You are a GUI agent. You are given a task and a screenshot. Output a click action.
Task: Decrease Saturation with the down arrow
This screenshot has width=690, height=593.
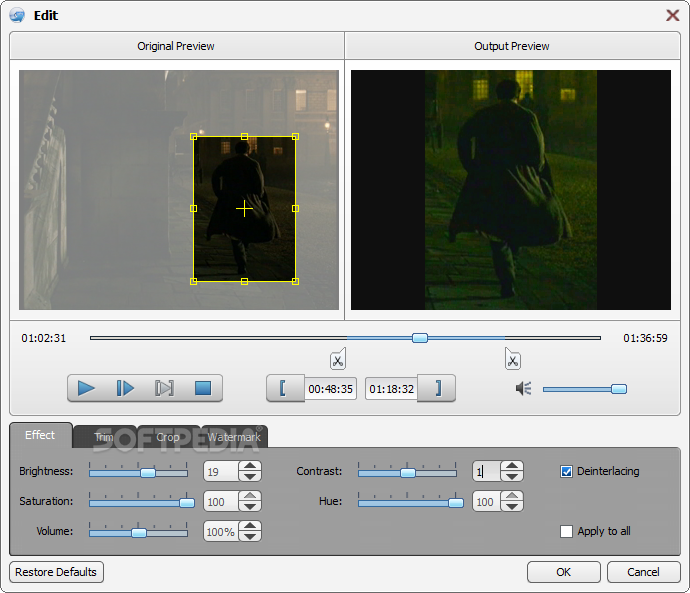point(250,506)
